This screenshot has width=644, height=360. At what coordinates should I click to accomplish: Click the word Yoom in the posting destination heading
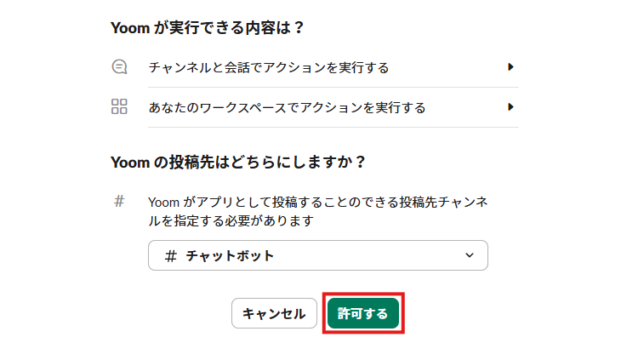click(130, 162)
